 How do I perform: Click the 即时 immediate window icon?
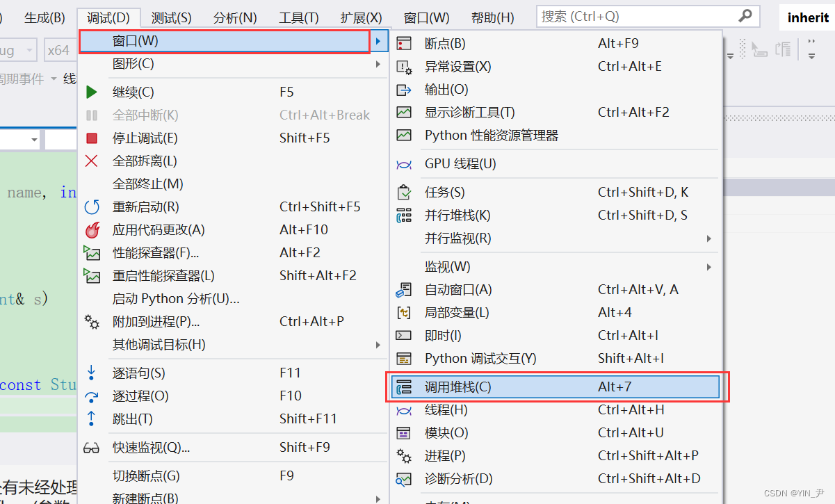pos(404,335)
